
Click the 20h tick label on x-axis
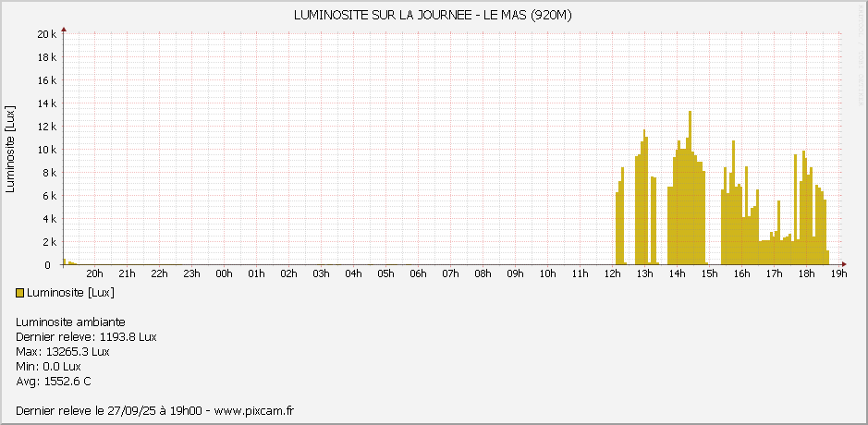[x=94, y=273]
